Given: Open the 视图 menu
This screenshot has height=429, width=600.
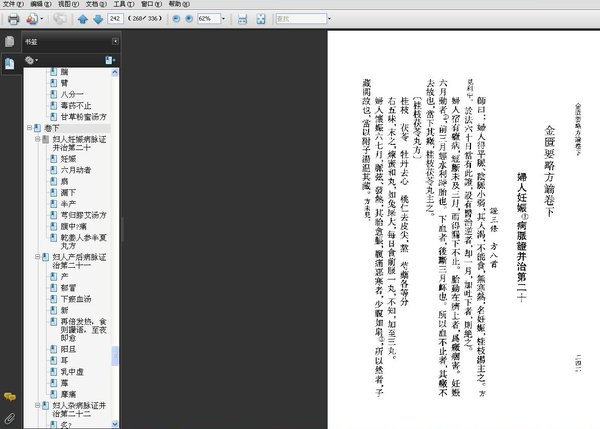Looking at the screenshot, I should click(68, 4).
